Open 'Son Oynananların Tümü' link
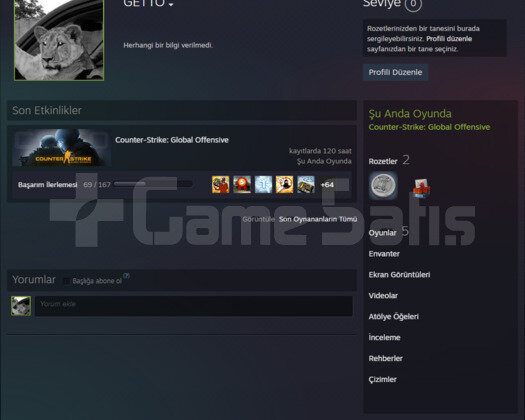Image resolution: width=525 pixels, height=420 pixels. click(x=318, y=219)
